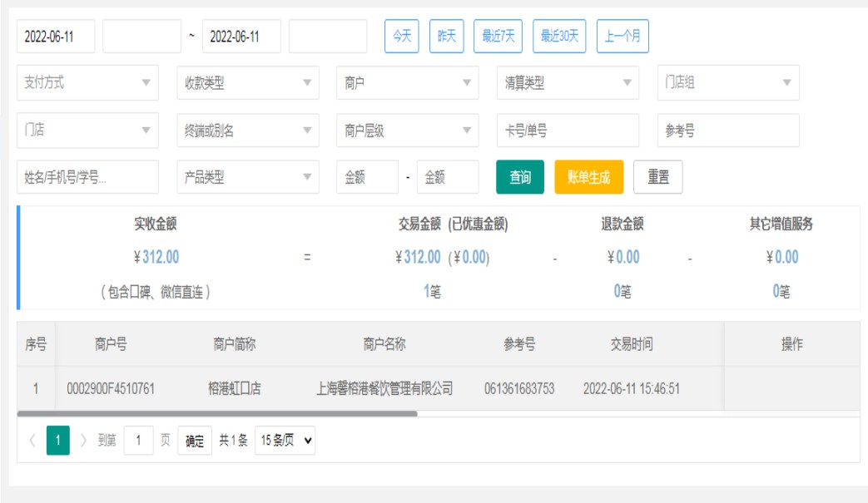Open the 支付方式 dropdown
Image resolution: width=868 pixels, height=503 pixels.
tap(87, 83)
